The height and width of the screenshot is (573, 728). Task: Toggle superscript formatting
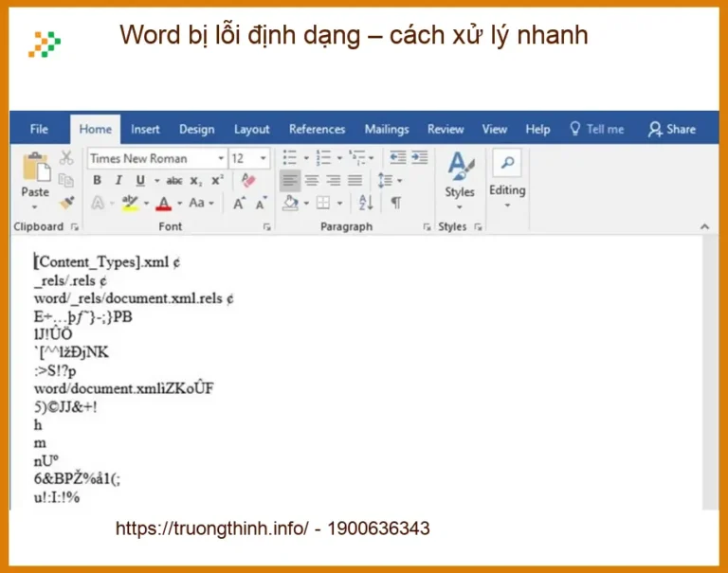217,180
